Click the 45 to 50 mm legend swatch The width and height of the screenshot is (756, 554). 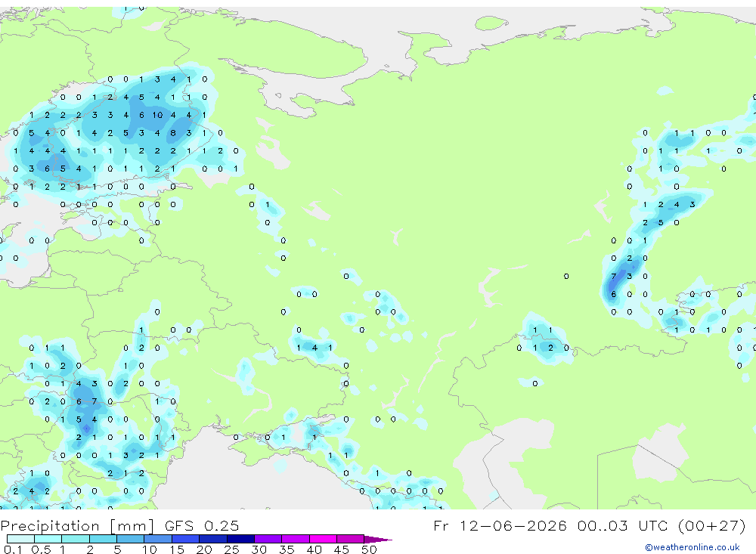coord(351,539)
